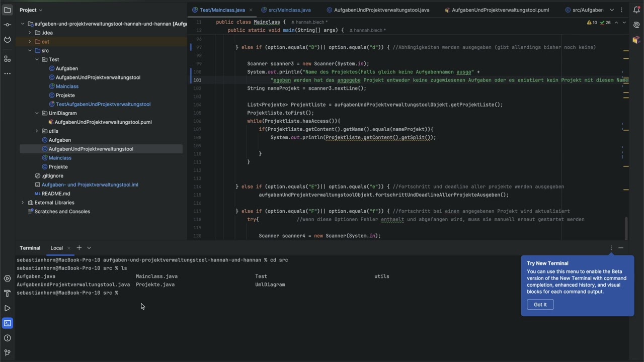Open terminal session type dropdown arrow
The image size is (644, 362).
pos(89,248)
